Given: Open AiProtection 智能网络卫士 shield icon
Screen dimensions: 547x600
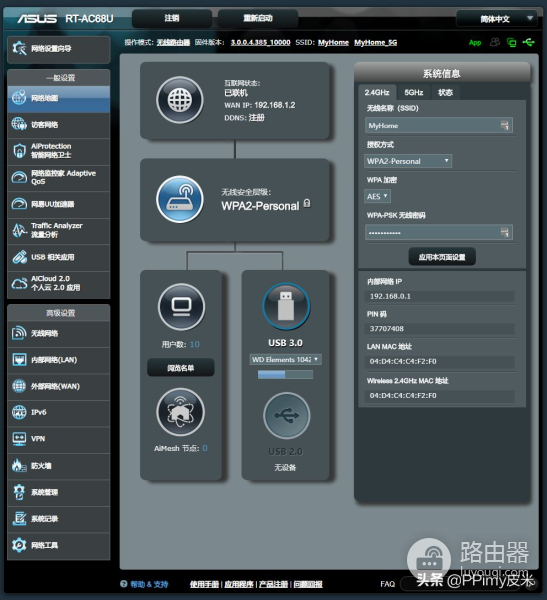Looking at the screenshot, I should (x=19, y=150).
